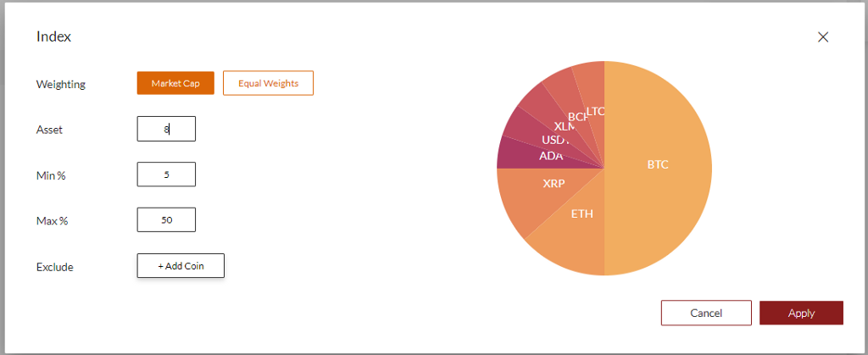This screenshot has height=355, width=868.
Task: Select Market Cap weighting
Action: point(175,83)
